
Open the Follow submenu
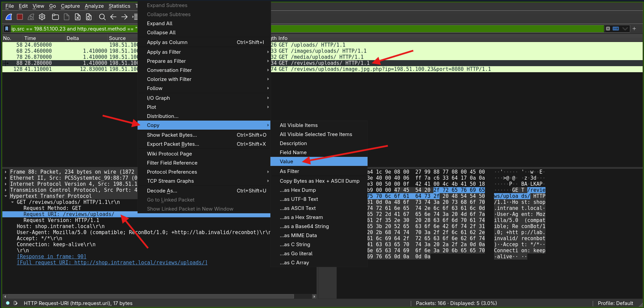pos(204,88)
